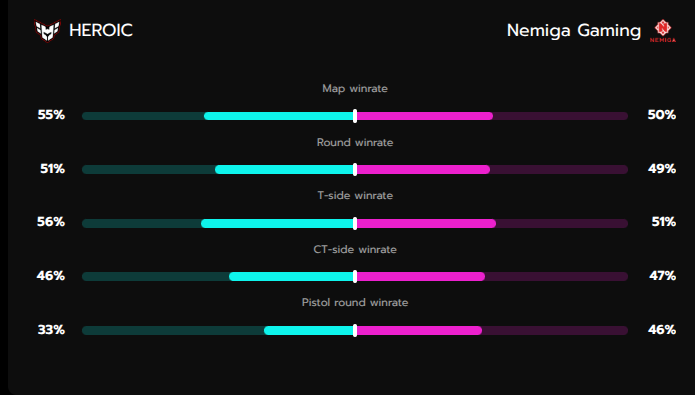Click the cyan Map winrate bar
The width and height of the screenshot is (695, 395).
(279, 116)
